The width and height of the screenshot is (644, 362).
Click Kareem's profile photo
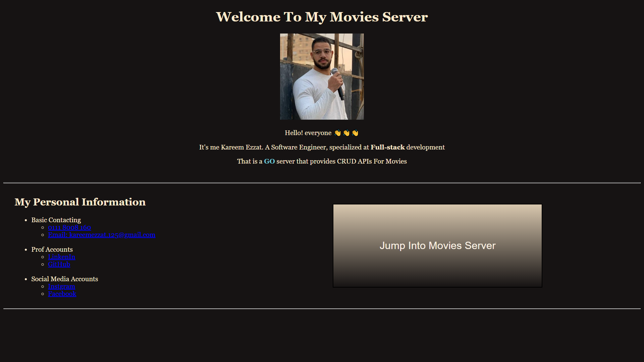[322, 76]
